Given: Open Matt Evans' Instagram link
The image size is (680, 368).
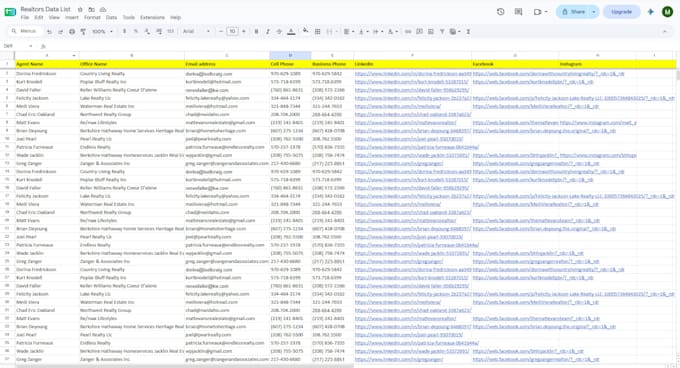Looking at the screenshot, I should pyautogui.click(x=598, y=123).
